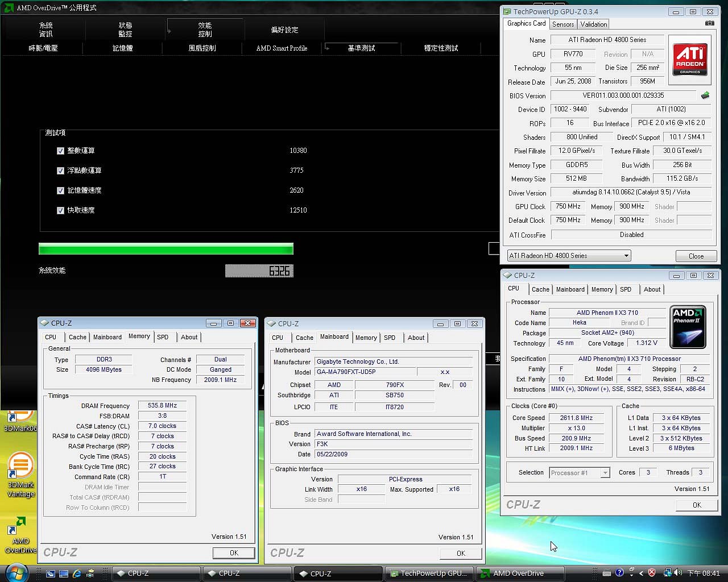Image resolution: width=728 pixels, height=582 pixels.
Task: Toggle the 浮點數運算 test checkbox
Action: click(x=60, y=171)
